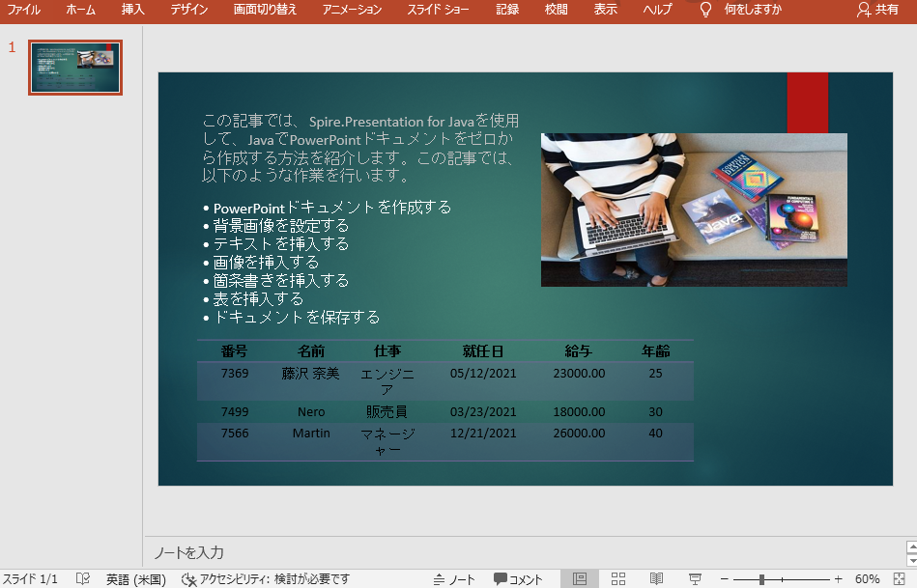Click the 共有 share button
The image size is (917, 588).
point(877,10)
